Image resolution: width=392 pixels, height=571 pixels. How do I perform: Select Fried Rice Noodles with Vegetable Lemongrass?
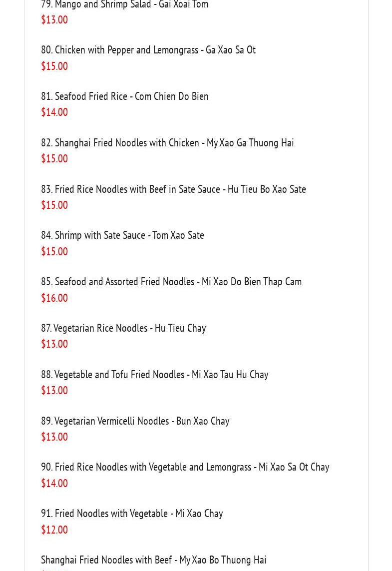point(185,467)
